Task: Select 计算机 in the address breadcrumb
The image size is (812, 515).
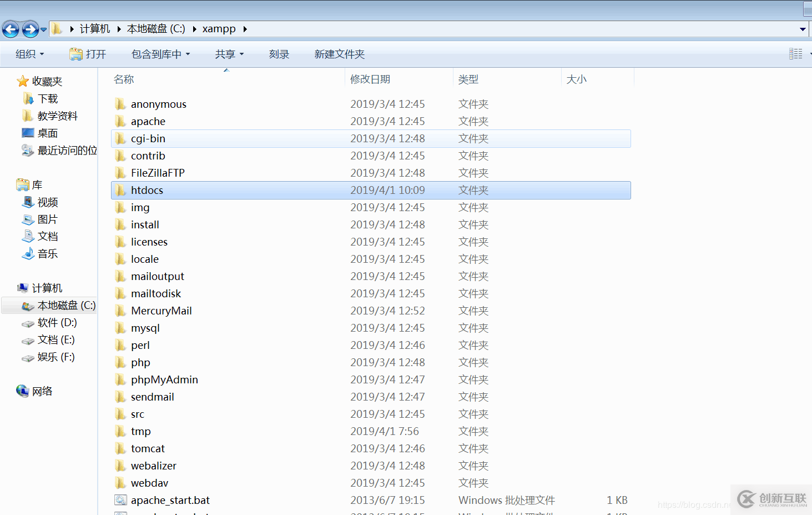Action: 95,28
